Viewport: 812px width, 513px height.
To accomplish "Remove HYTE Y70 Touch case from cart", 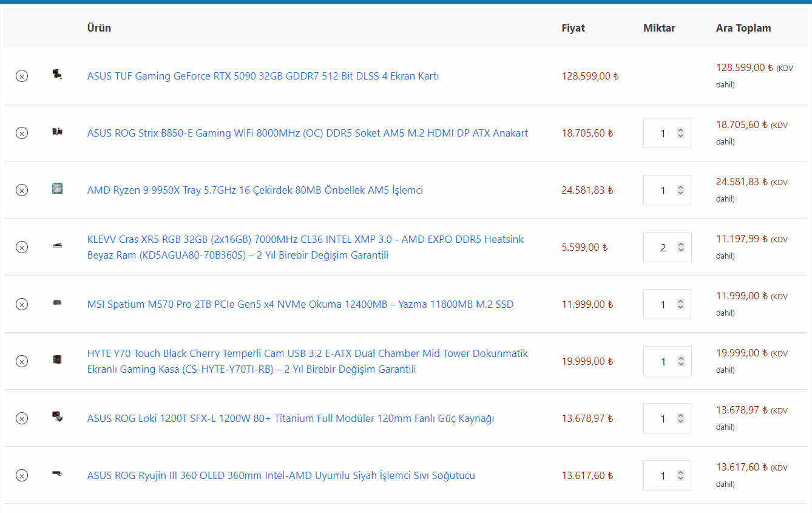I will (22, 361).
